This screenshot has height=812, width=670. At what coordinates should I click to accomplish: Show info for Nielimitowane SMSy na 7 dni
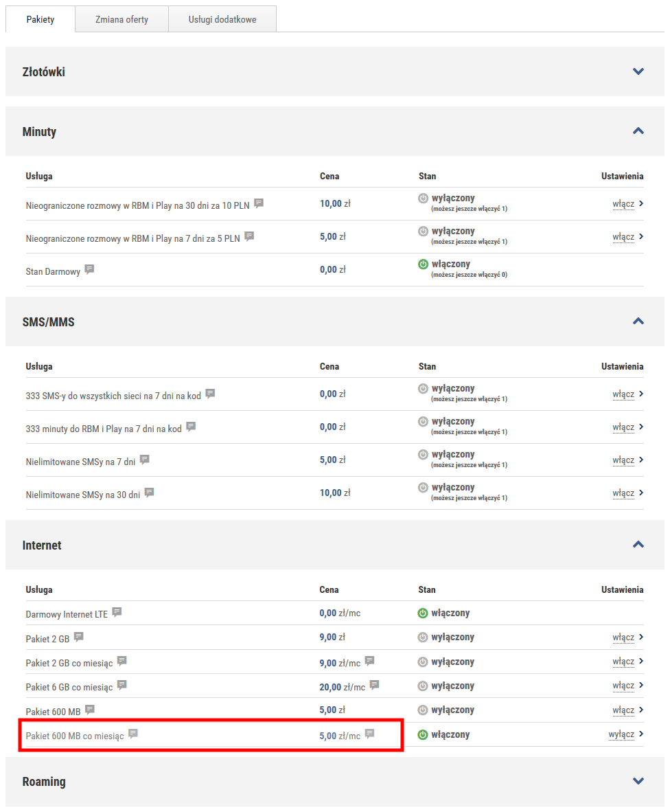click(x=144, y=460)
